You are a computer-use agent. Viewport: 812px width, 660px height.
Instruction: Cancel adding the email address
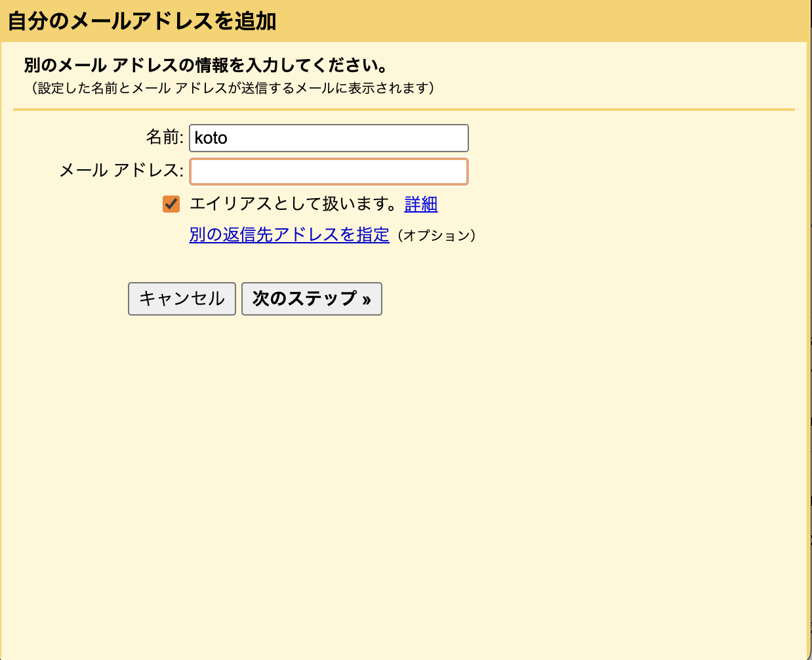[182, 299]
